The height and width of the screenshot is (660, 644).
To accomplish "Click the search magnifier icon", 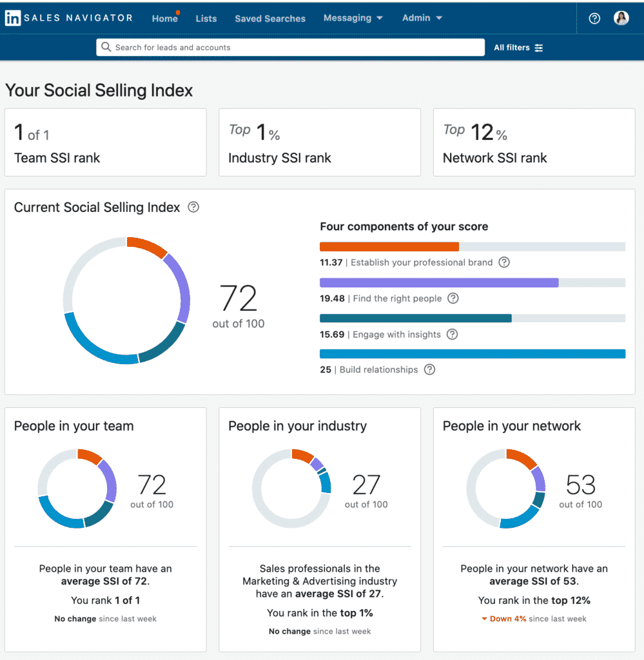I will [106, 47].
